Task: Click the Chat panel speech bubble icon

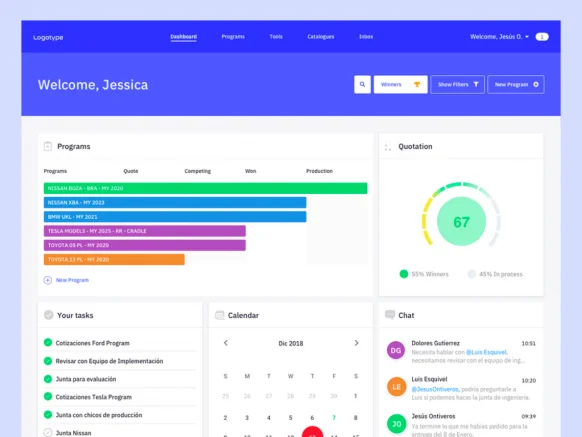Action: click(x=390, y=315)
